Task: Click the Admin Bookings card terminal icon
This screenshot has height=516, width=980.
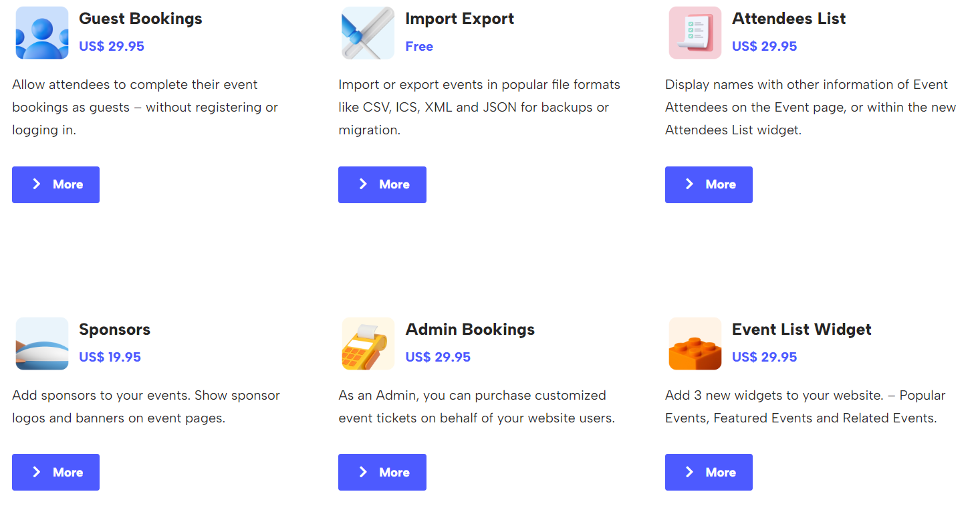Action: point(368,344)
